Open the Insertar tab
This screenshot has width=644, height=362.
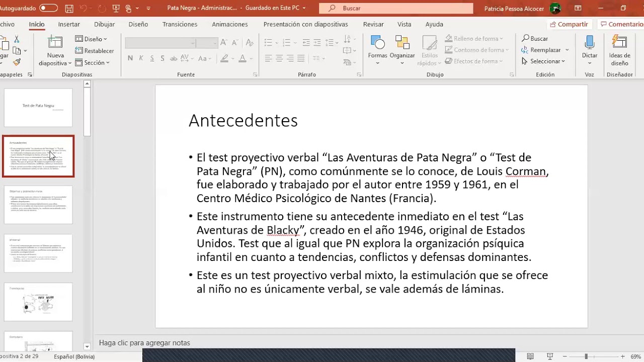pyautogui.click(x=69, y=24)
